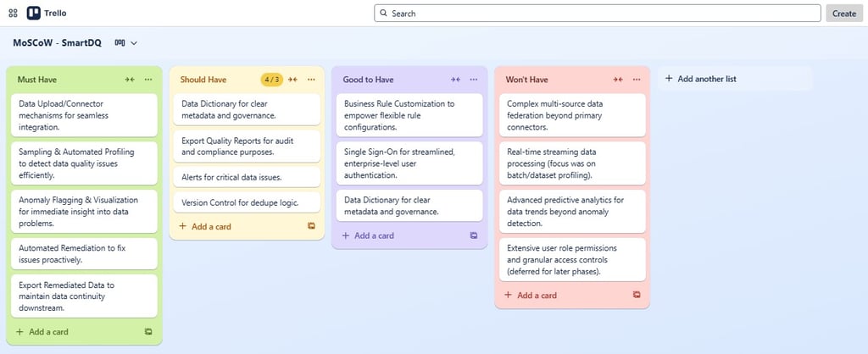Click the 4/3 card limit badge
Image resolution: width=868 pixels, height=354 pixels.
tap(272, 80)
